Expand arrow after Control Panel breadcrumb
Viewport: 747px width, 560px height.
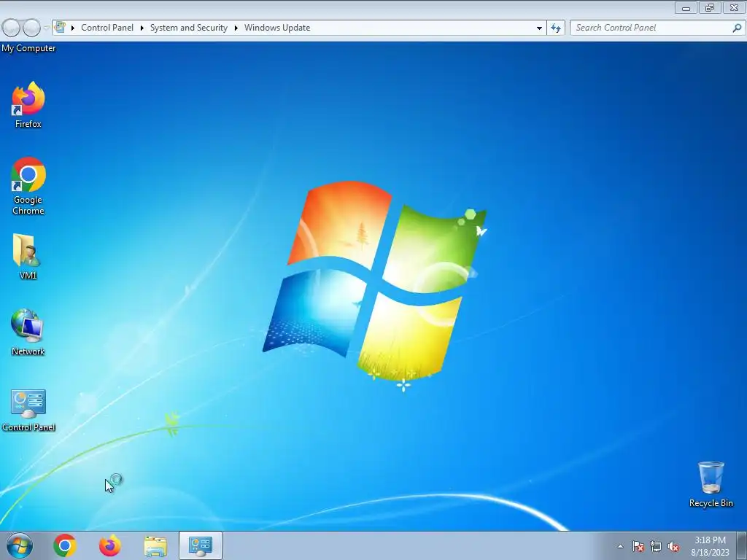142,28
